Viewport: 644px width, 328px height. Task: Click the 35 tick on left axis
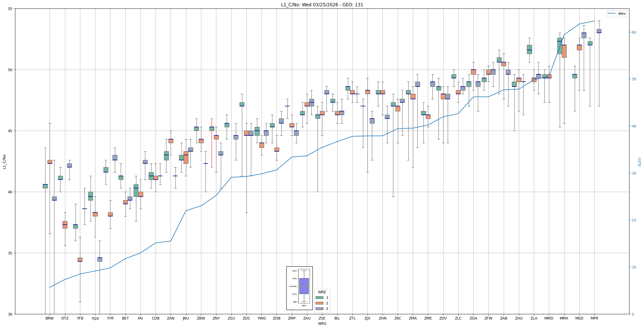11,253
